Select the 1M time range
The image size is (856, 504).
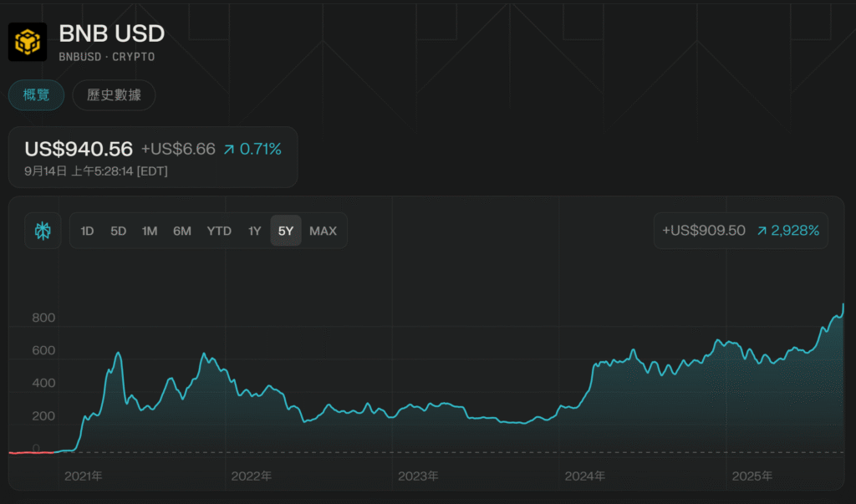[150, 231]
